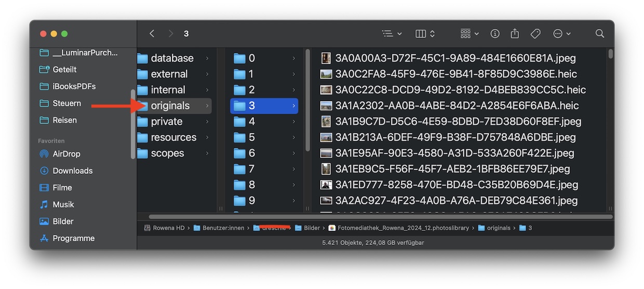Click the Get Info toolbar icon
Image resolution: width=644 pixels, height=289 pixels.
(x=495, y=34)
